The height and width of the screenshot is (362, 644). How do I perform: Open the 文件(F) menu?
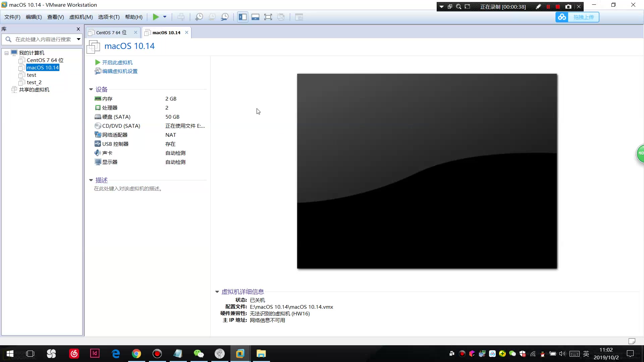12,17
